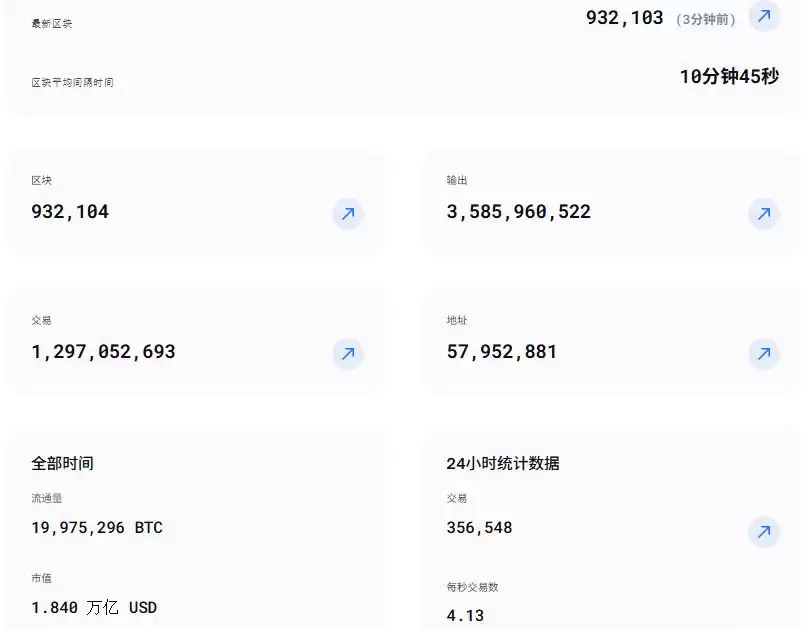Open block details for 932,104
Viewport: 809px width, 630px height.
click(68, 213)
